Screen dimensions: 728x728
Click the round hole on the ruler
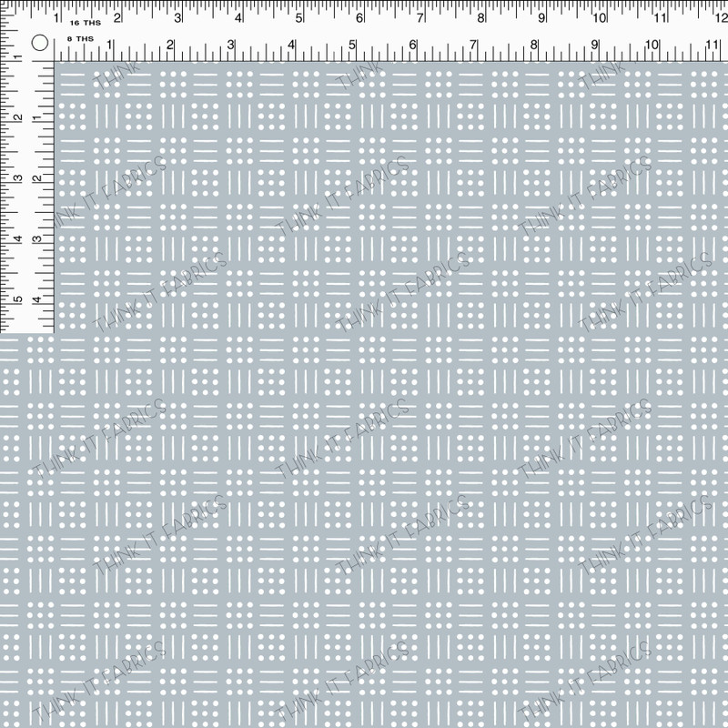pos(40,43)
